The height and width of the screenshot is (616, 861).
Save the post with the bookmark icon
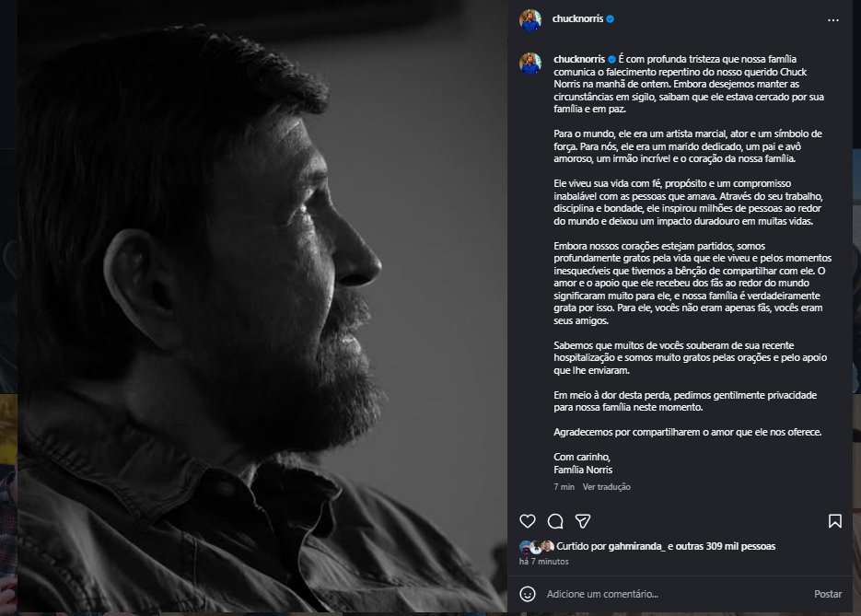click(834, 521)
